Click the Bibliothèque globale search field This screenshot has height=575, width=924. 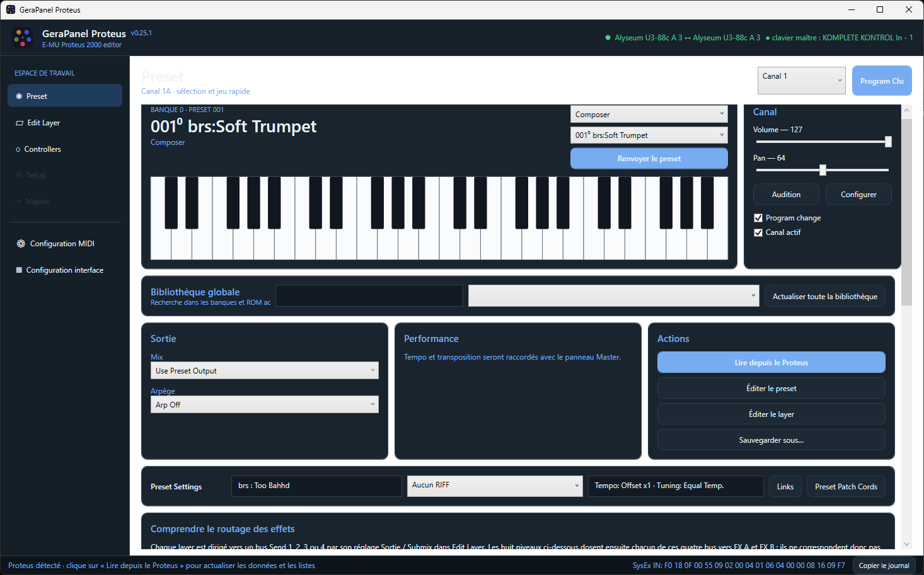[x=369, y=296]
